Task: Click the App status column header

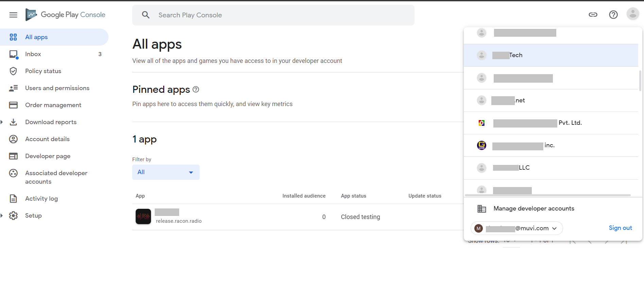Action: coord(354,196)
